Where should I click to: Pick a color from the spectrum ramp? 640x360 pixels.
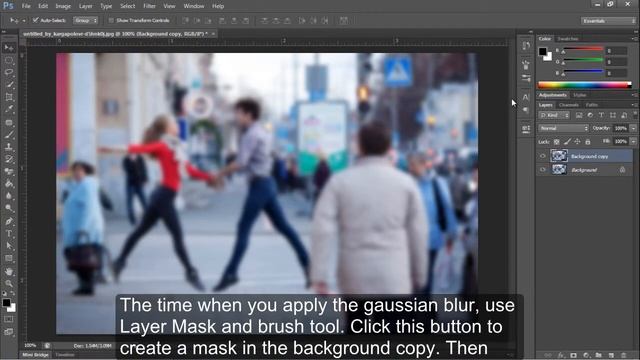584,85
